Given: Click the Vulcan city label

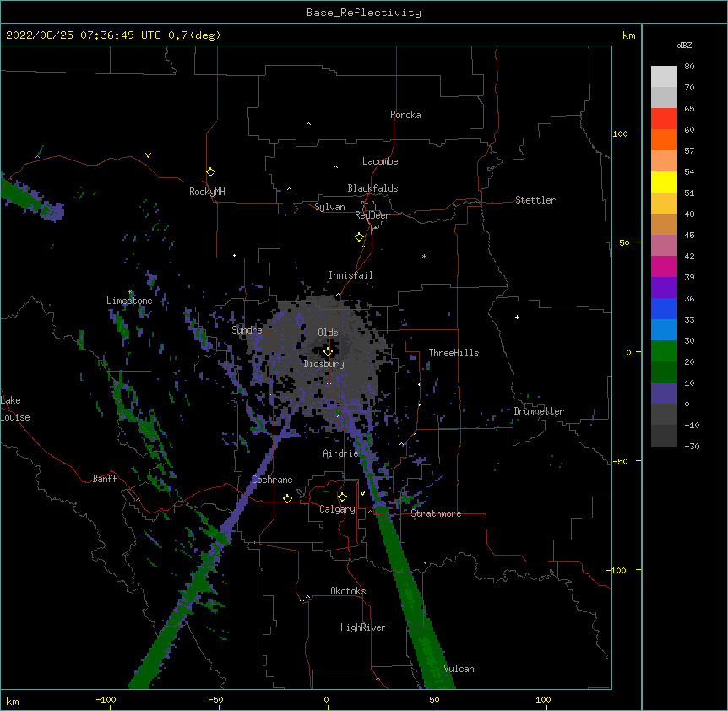Looking at the screenshot, I should coord(459,669).
